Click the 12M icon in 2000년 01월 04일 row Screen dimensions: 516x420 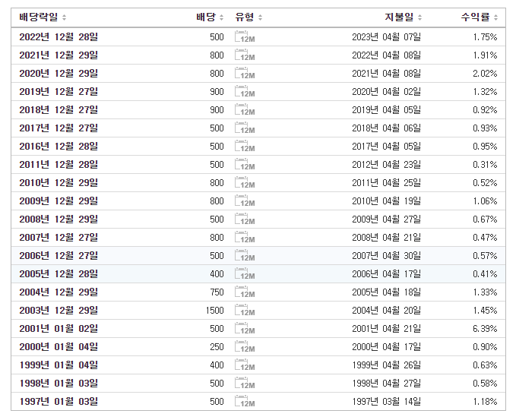coord(245,347)
